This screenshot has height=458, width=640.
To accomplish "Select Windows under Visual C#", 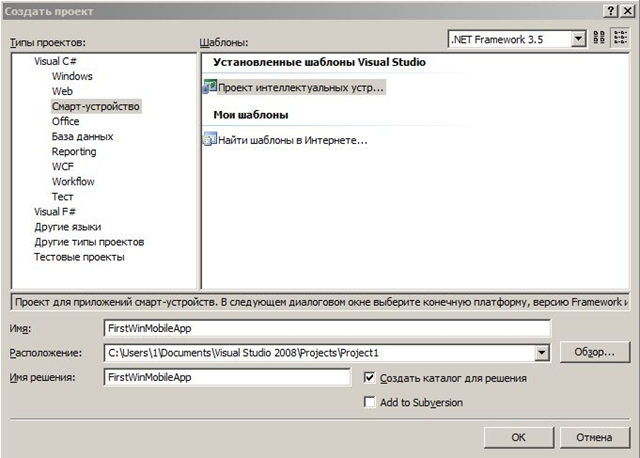I will click(x=72, y=76).
